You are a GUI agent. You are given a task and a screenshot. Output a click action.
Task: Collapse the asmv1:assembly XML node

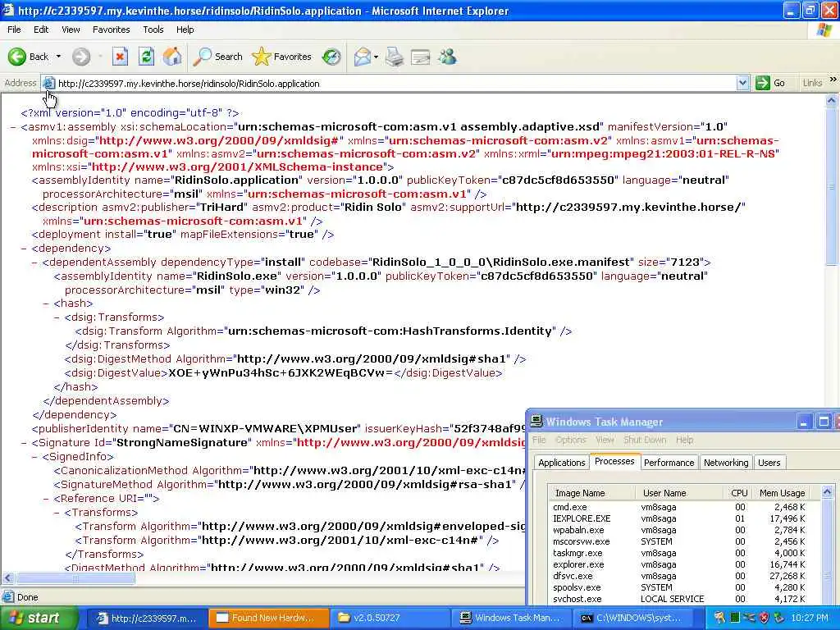(13, 127)
